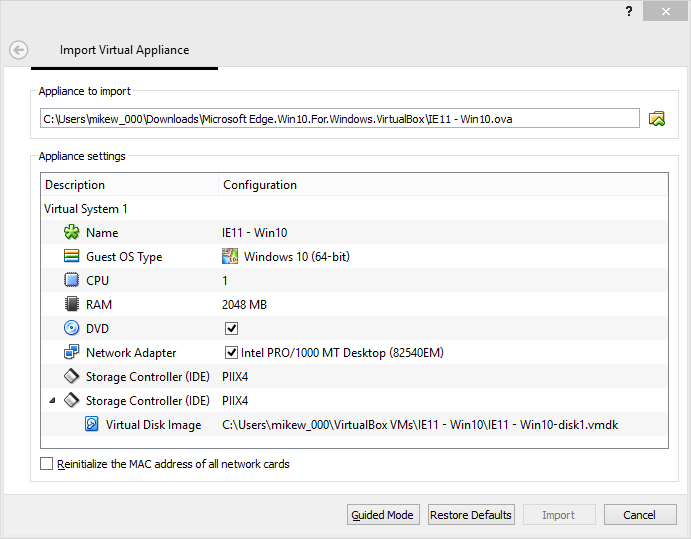Select the Virtual System 1 row
691x539 pixels.
pyautogui.click(x=354, y=208)
